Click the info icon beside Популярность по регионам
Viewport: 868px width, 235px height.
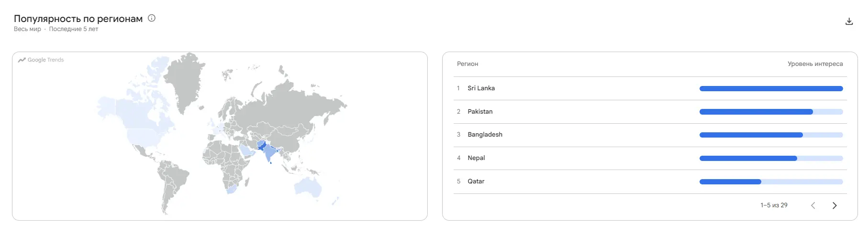click(x=152, y=18)
